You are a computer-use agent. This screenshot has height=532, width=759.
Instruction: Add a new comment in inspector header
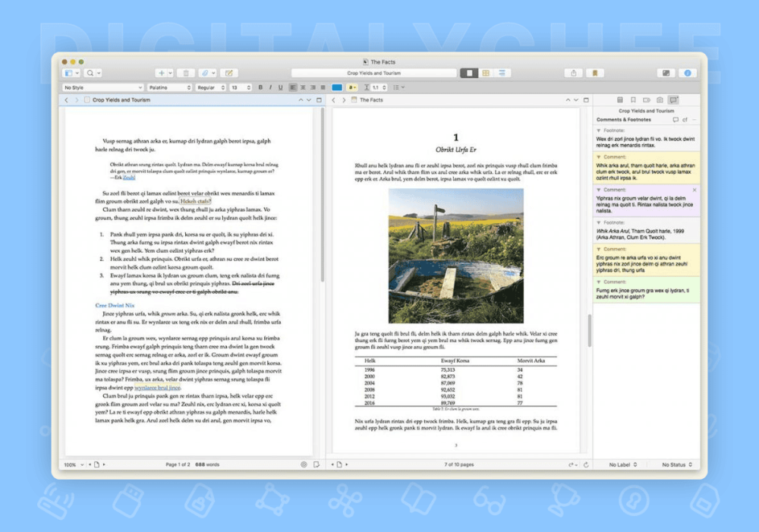point(676,120)
